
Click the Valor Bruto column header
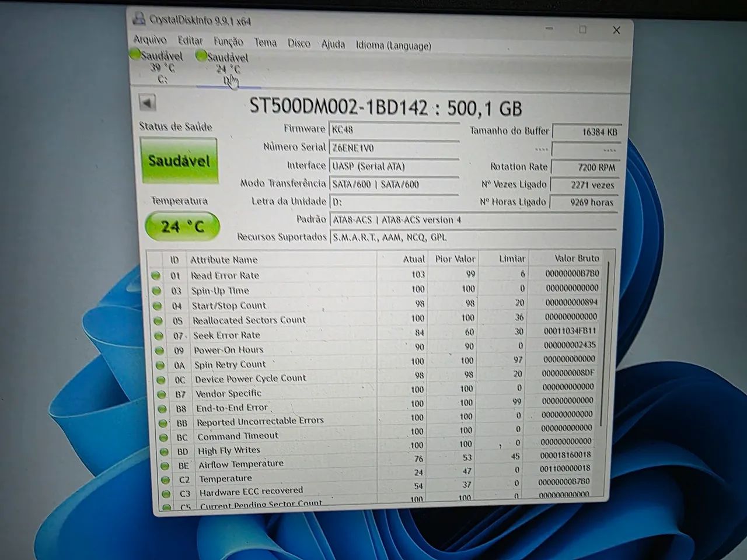click(577, 258)
